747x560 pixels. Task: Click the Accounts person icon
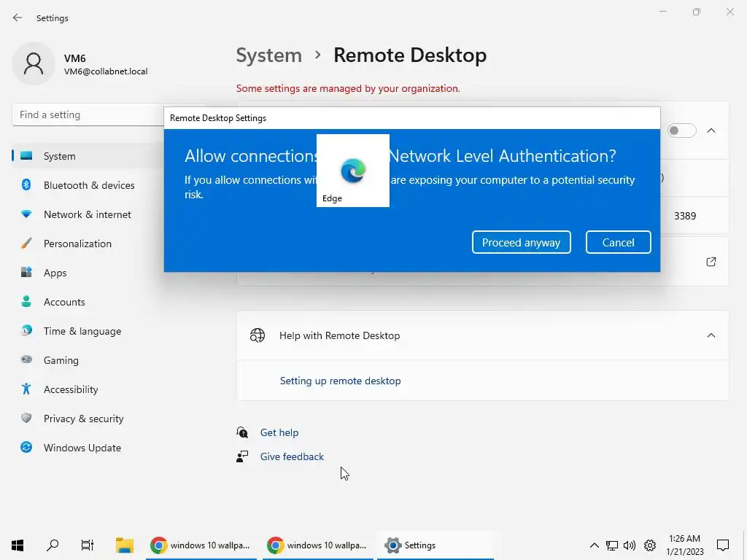[x=26, y=301]
